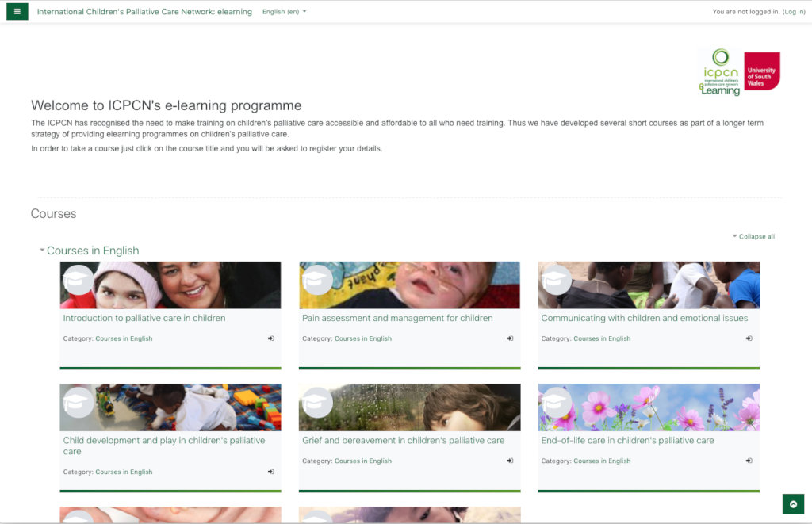Open the hamburger side menu button
Screen dimensions: 812x524
coord(17,11)
